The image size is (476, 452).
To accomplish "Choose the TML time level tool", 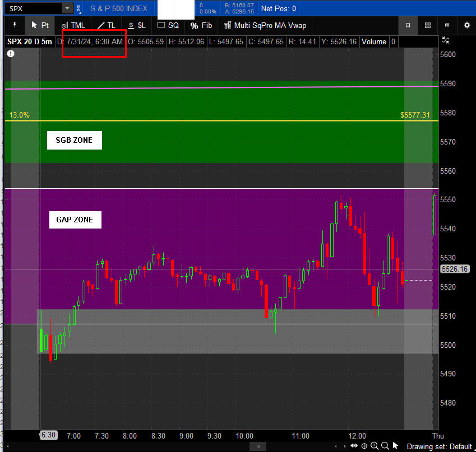I will [73, 25].
